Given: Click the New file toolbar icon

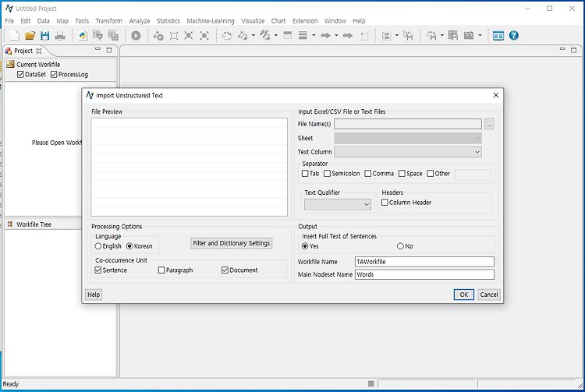Looking at the screenshot, I should 14,35.
